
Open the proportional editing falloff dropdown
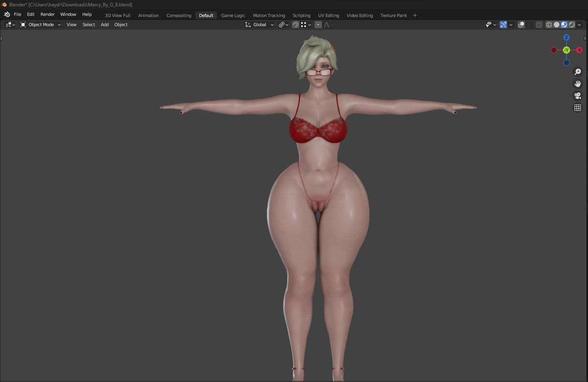pos(328,24)
